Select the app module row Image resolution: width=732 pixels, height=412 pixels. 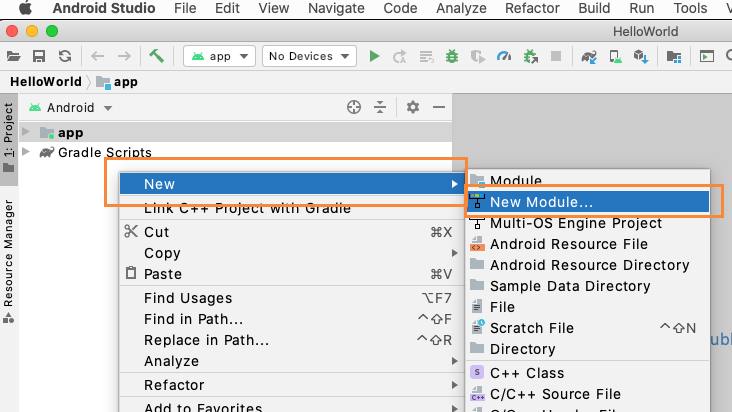pyautogui.click(x=235, y=133)
